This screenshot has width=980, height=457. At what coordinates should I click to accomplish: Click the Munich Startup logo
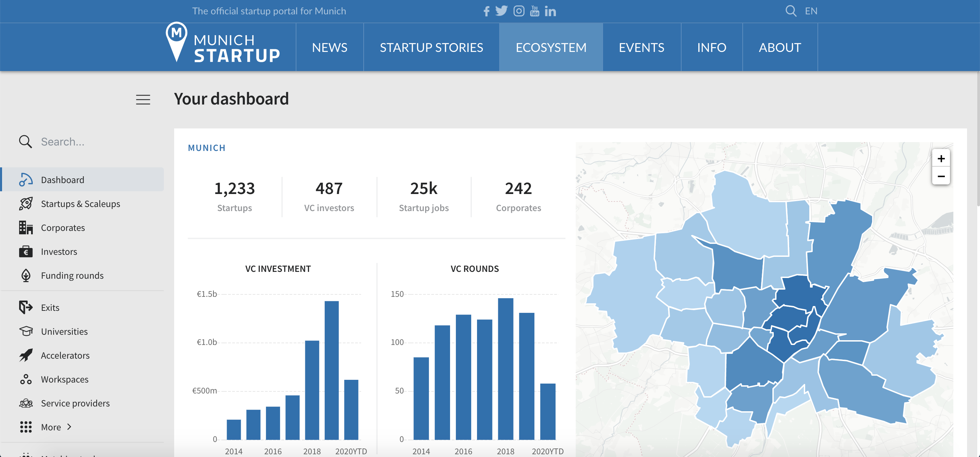[x=223, y=43]
